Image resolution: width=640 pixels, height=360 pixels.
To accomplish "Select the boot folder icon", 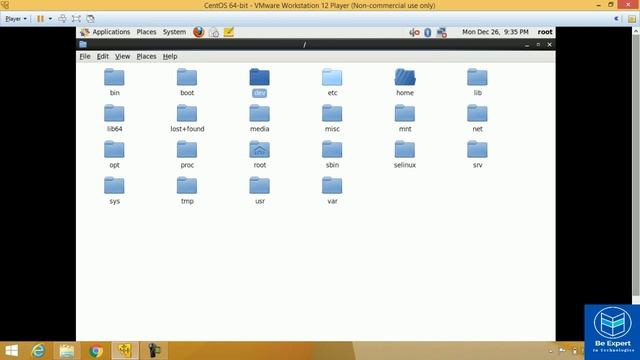I will click(187, 77).
